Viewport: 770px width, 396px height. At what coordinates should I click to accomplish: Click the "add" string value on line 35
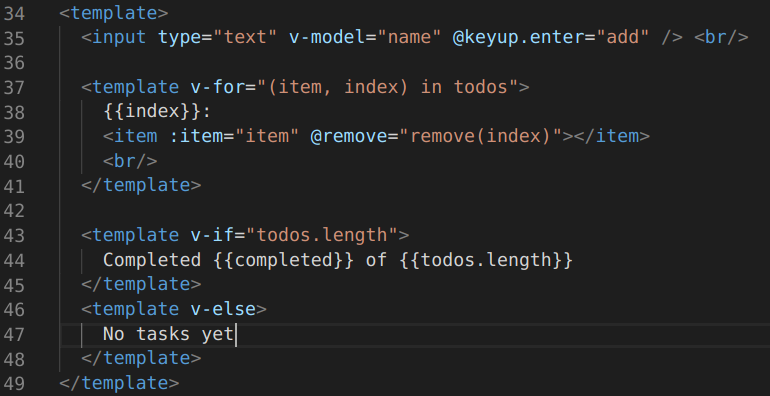coord(622,37)
